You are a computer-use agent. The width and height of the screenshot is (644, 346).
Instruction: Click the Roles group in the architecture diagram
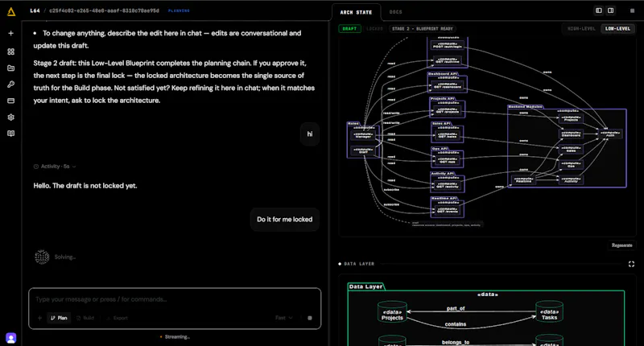[361, 140]
